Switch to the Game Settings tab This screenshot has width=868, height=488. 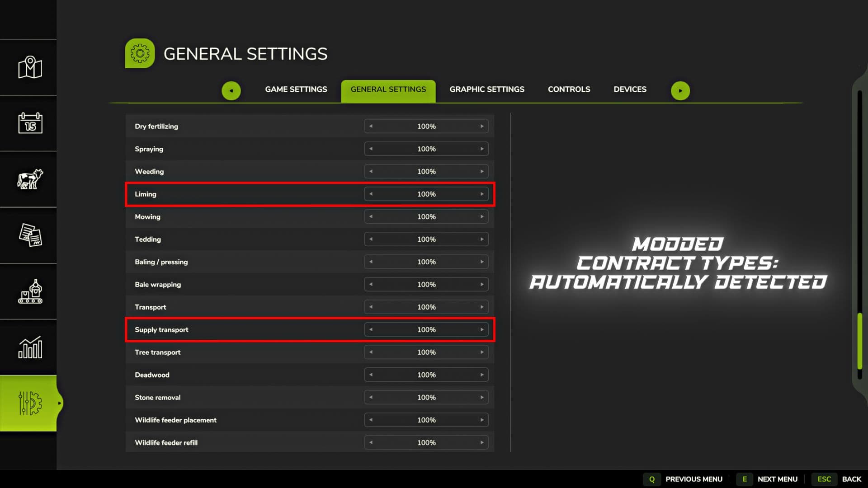(x=296, y=89)
